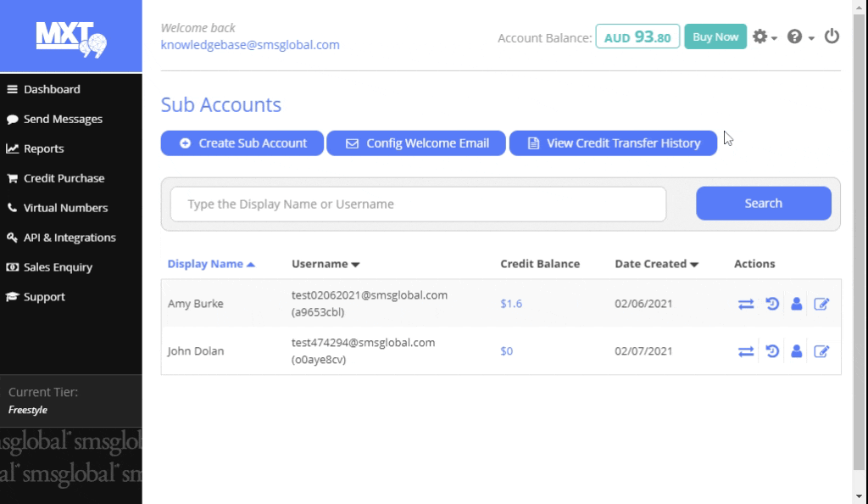This screenshot has width=868, height=504.
Task: Sort by Date Created column
Action: tap(656, 264)
